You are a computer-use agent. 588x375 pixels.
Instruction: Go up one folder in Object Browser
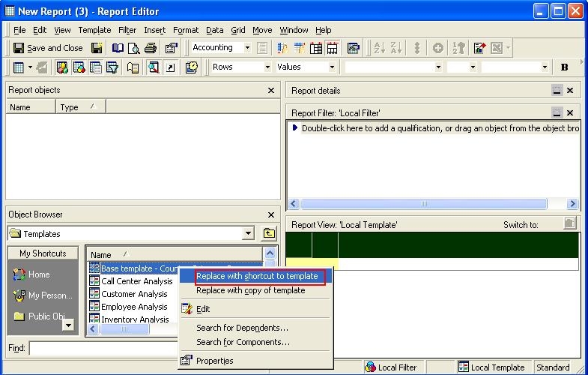click(x=269, y=234)
